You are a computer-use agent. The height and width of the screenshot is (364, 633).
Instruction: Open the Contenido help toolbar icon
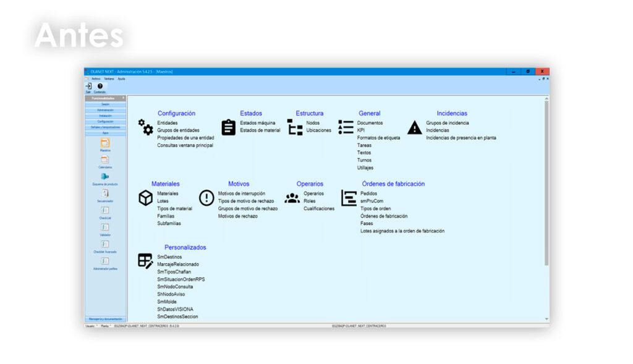100,87
